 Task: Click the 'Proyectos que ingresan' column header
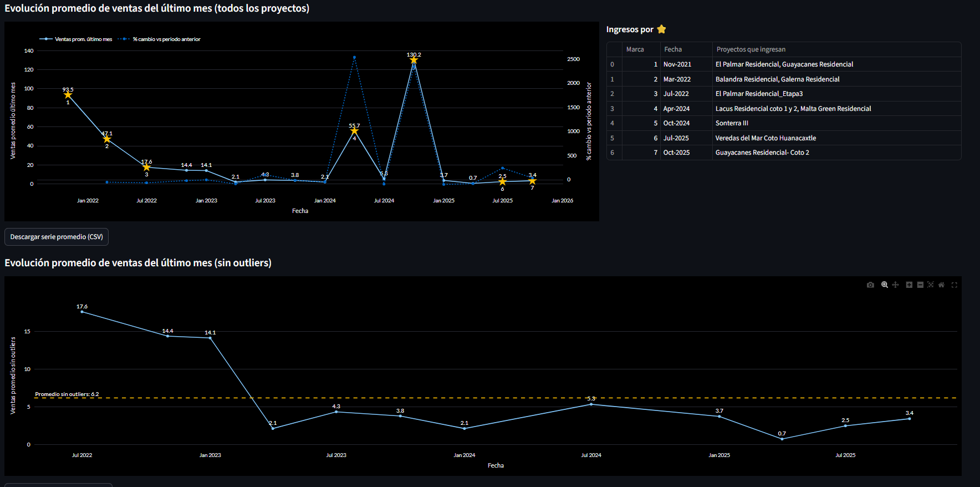click(x=751, y=49)
